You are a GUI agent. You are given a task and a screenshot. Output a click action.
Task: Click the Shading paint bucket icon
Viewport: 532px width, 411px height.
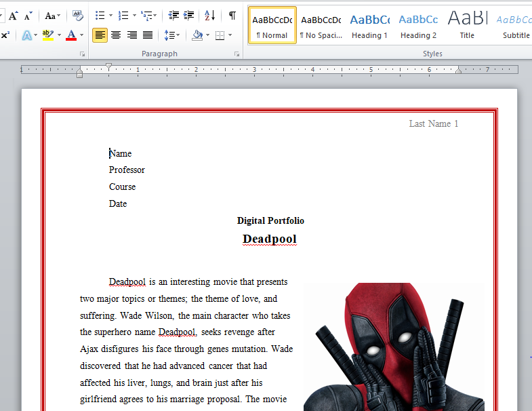tap(197, 35)
